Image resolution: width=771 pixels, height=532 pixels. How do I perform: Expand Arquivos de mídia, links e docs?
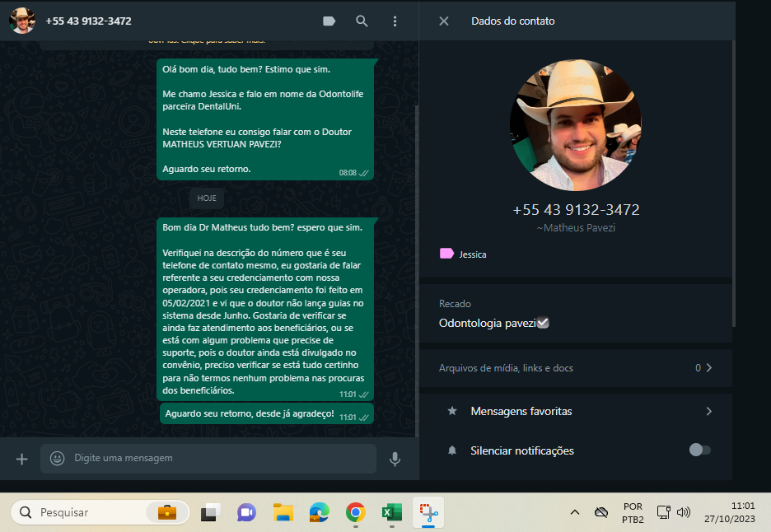(x=575, y=368)
